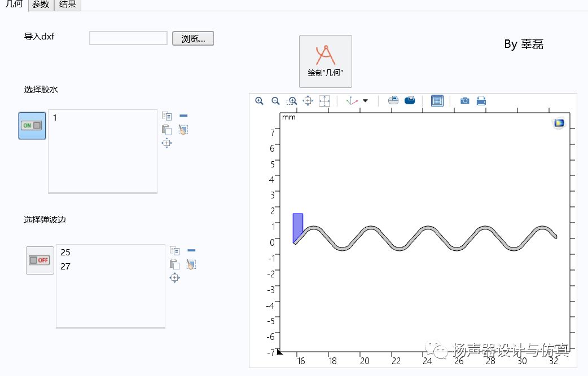Switch to the 参数 tab
588x376 pixels.
point(41,5)
